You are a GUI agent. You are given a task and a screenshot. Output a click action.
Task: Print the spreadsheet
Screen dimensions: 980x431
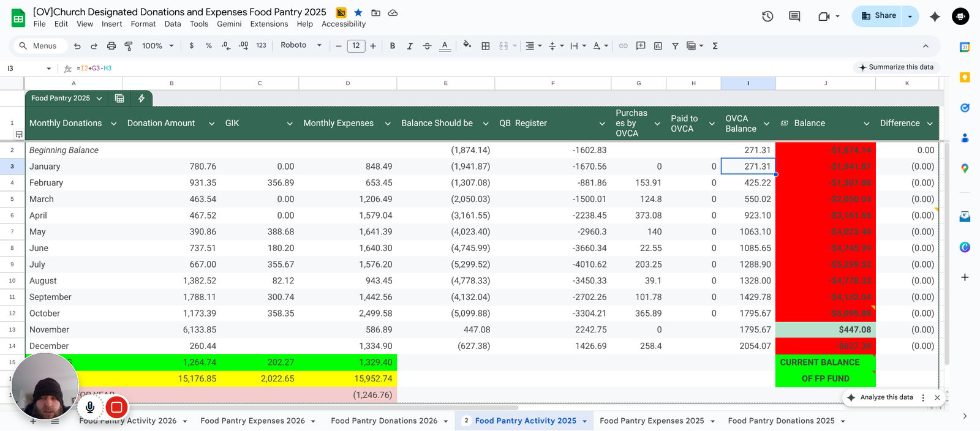tap(111, 46)
